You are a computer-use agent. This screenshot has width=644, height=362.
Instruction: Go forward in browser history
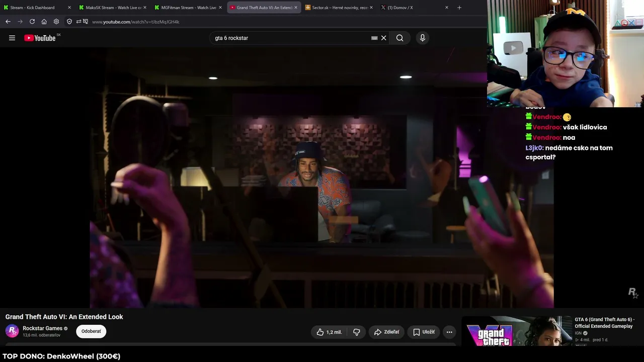[x=20, y=22]
